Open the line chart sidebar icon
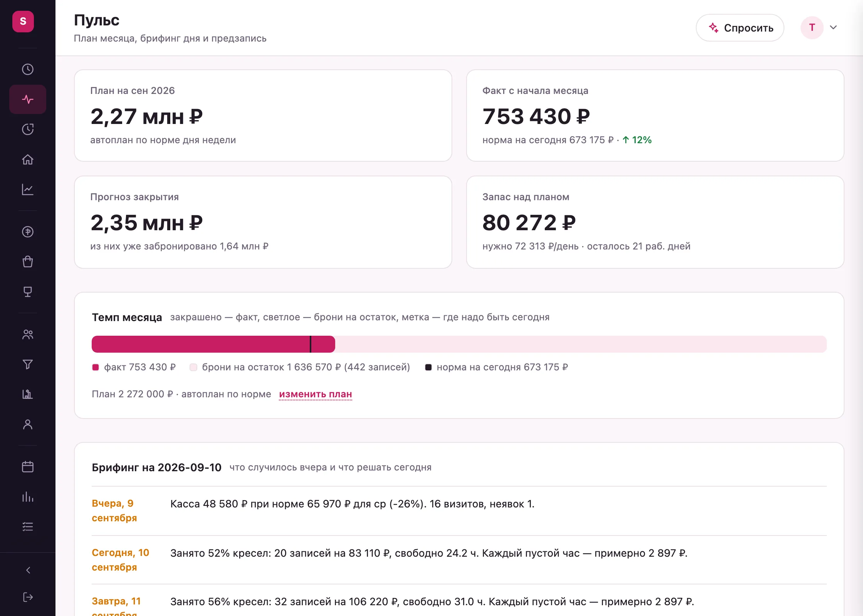Image resolution: width=863 pixels, height=616 pixels. coord(28,189)
